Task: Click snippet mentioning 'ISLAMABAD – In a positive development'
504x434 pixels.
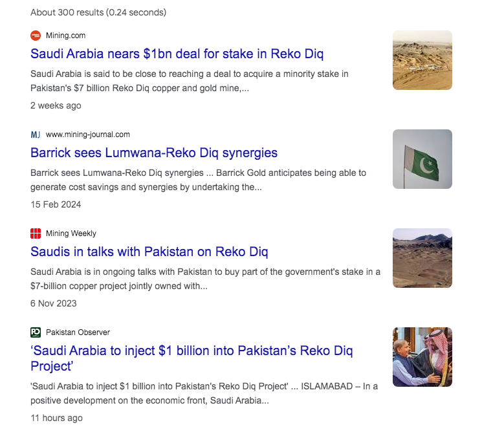Action: pos(204,393)
